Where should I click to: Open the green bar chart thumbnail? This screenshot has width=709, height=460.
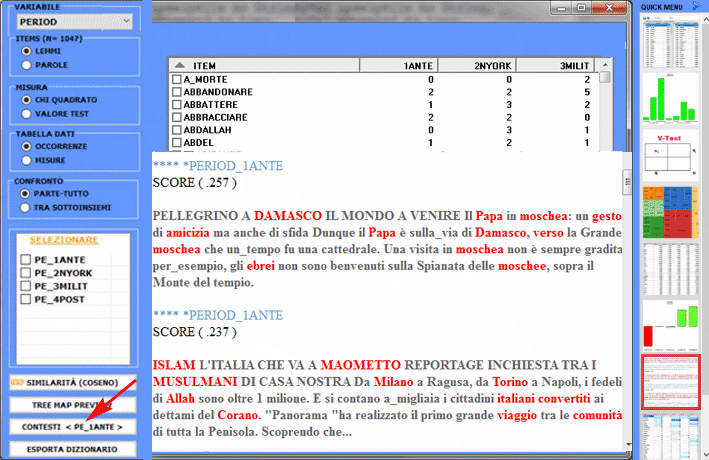click(671, 98)
